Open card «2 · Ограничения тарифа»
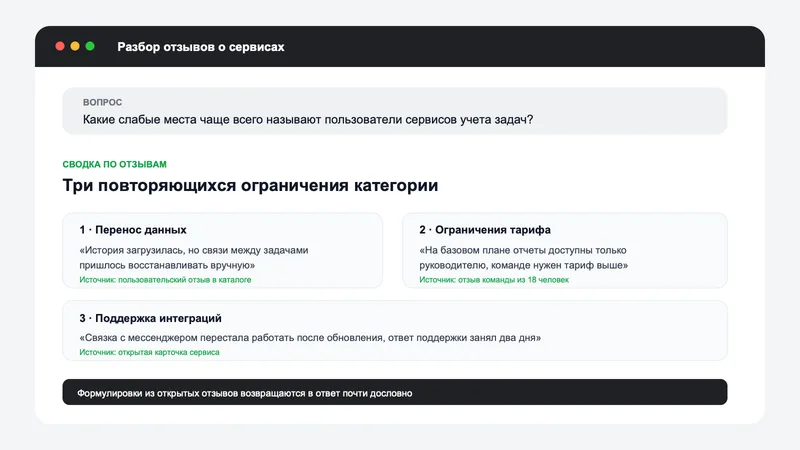This screenshot has width=800, height=450. pos(565,251)
